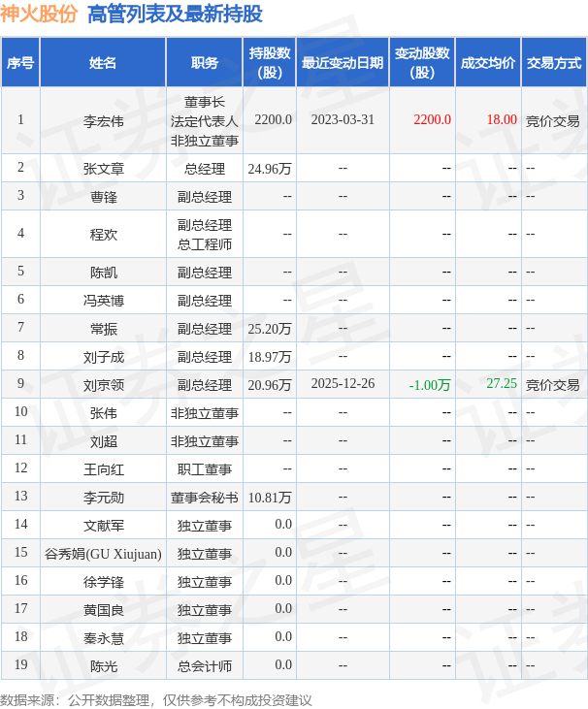Viewport: 588px width, 709px height.
Task: Click row number 9
Action: click(x=20, y=383)
